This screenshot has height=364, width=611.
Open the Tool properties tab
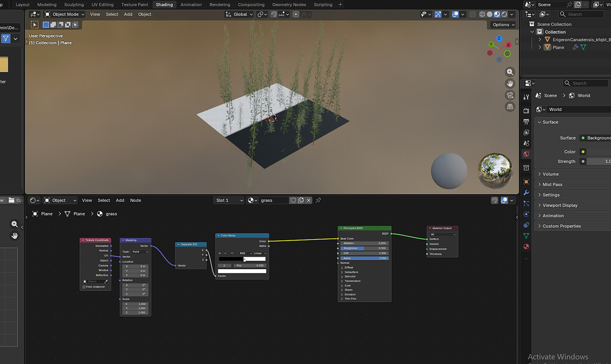pos(526,97)
